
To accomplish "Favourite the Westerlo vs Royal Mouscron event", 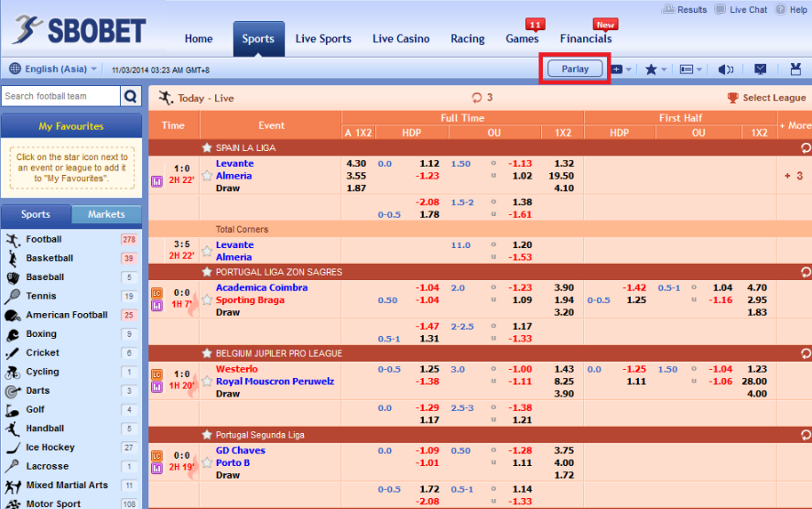I will pyautogui.click(x=207, y=381).
